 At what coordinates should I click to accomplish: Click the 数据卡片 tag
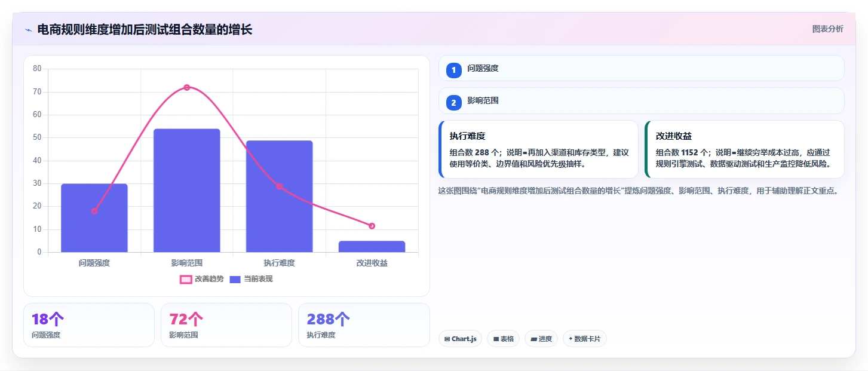pyautogui.click(x=585, y=339)
